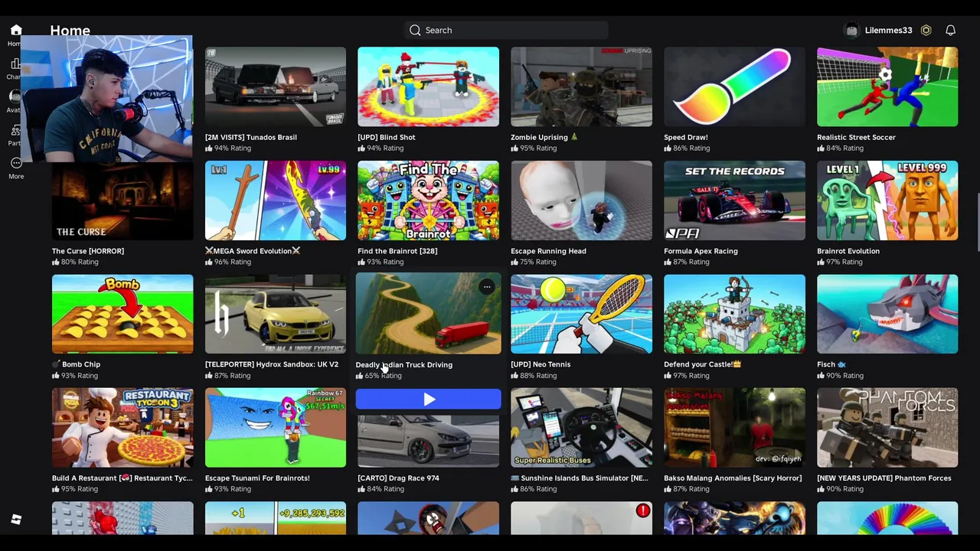
Task: Click '[UPD] Neo Tennis' title text
Action: click(x=541, y=364)
